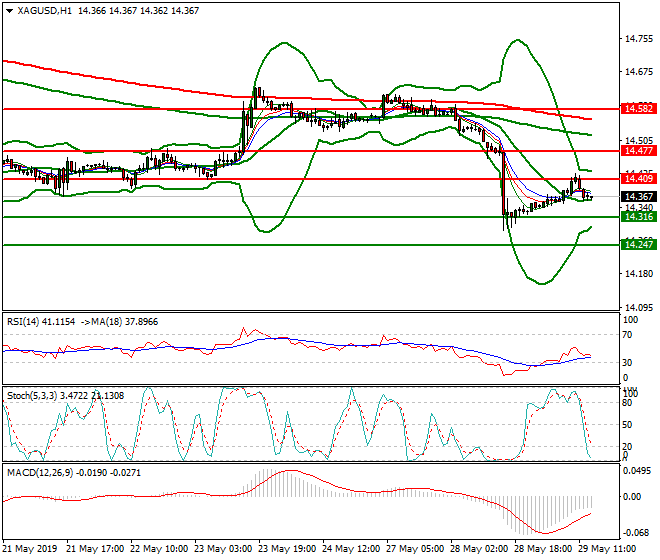Select the green 14.247 support price label
Screen dimensions: 660x560
639,245
